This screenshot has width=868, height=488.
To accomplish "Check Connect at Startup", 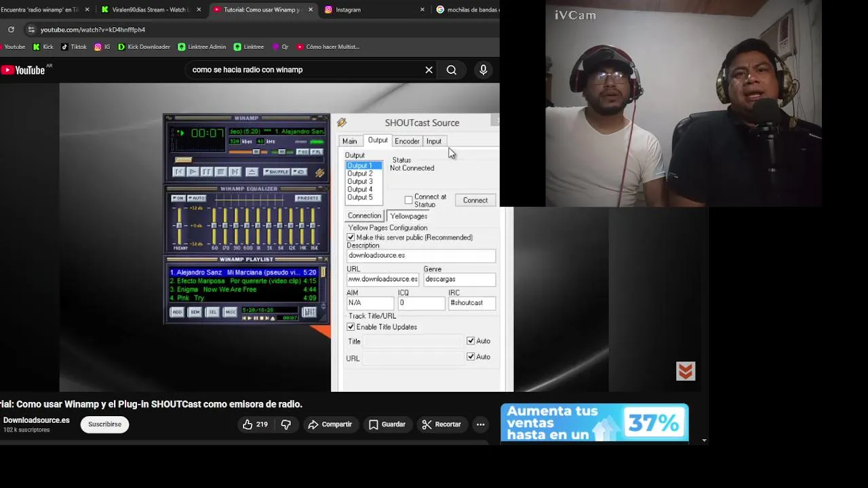I will (408, 200).
